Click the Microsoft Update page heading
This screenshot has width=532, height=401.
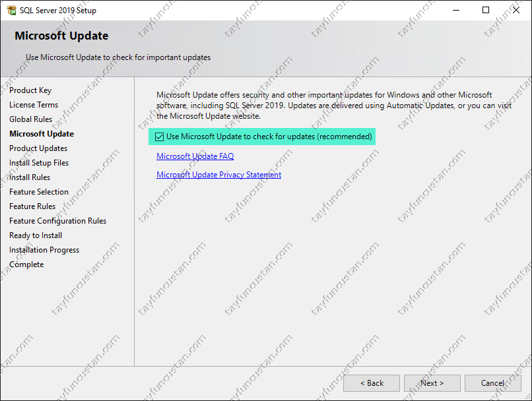click(x=61, y=36)
